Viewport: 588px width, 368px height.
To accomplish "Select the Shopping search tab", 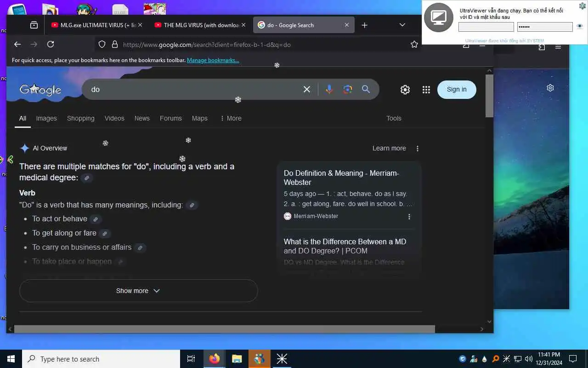I will [81, 118].
